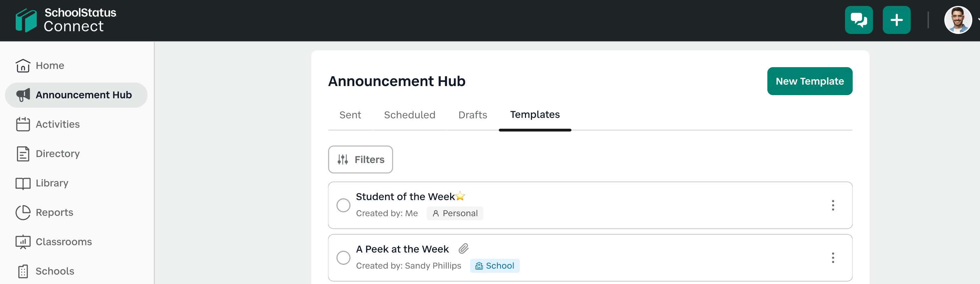Select the A Peek at the Week template

(x=343, y=258)
